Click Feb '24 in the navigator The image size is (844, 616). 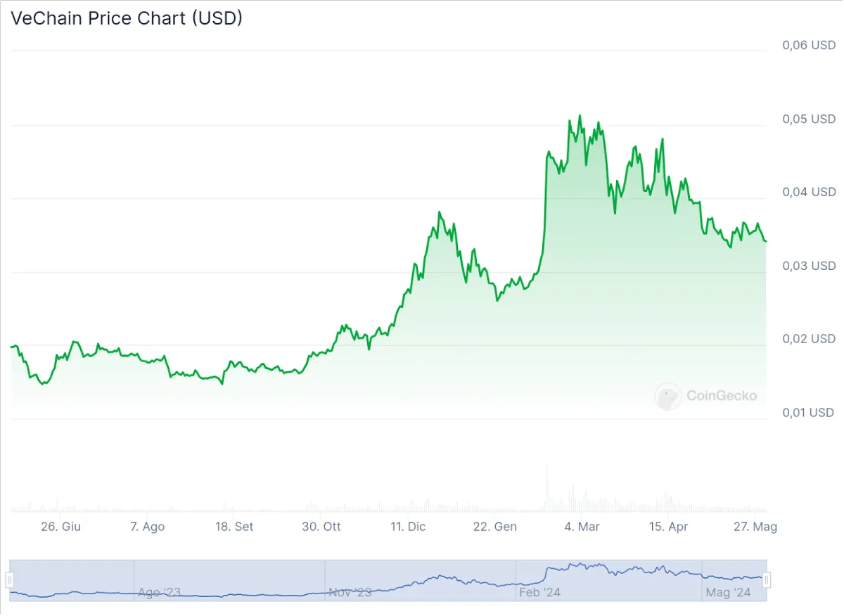pyautogui.click(x=540, y=593)
